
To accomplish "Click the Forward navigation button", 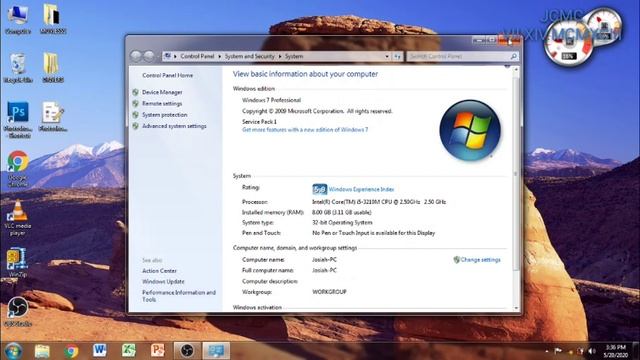I will pos(149,56).
